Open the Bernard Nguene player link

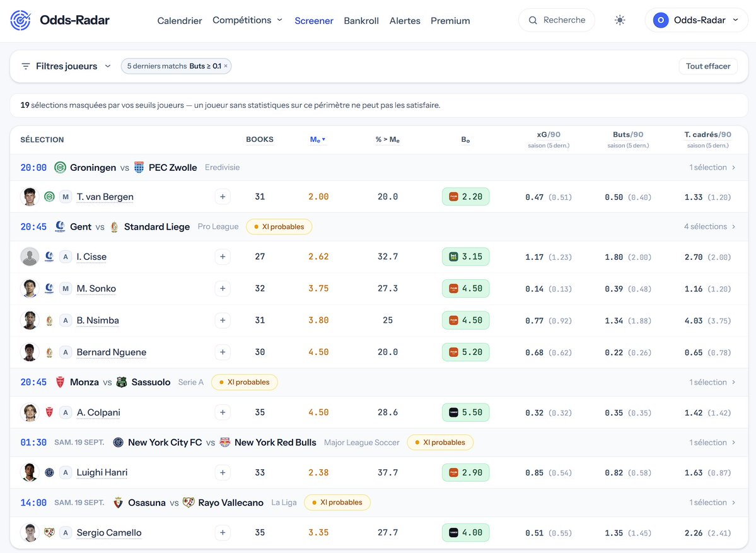click(112, 352)
